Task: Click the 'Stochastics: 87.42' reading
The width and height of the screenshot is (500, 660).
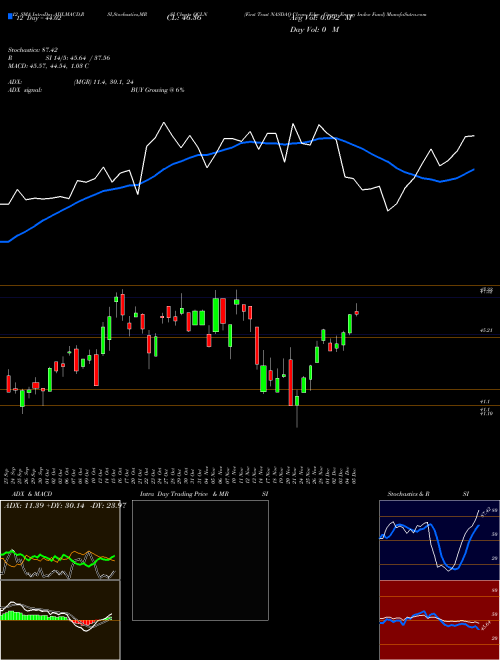Action: 33,50
